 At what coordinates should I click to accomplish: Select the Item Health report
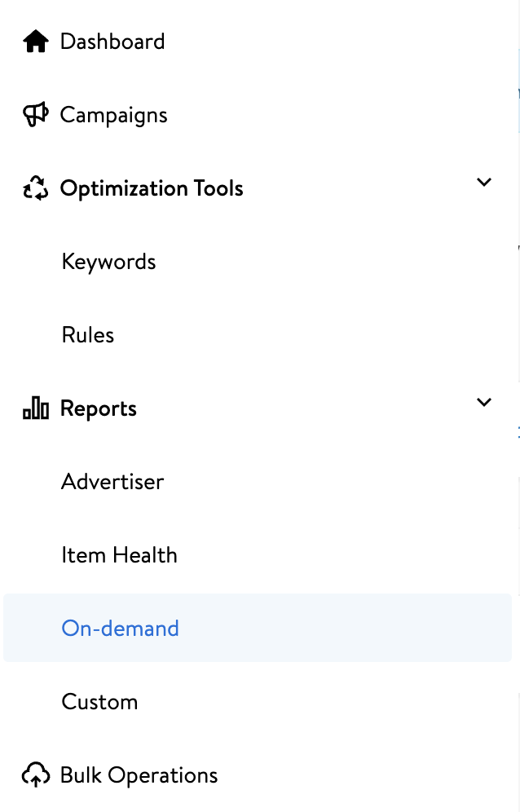(x=119, y=555)
